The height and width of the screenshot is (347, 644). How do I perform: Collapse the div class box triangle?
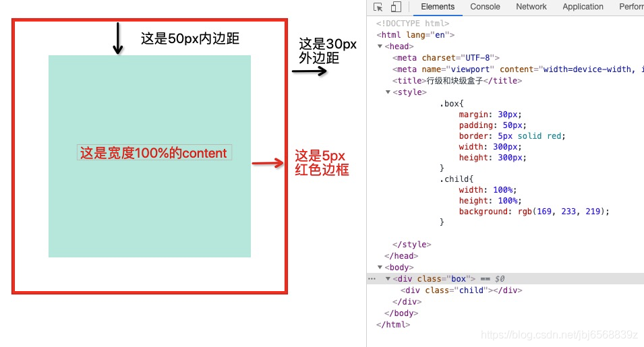pos(388,279)
